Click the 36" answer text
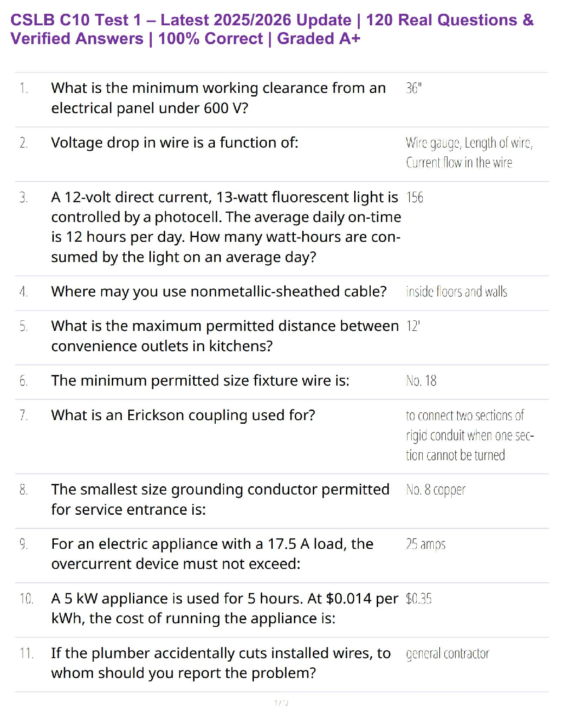This screenshot has height=728, width=563. (x=414, y=88)
